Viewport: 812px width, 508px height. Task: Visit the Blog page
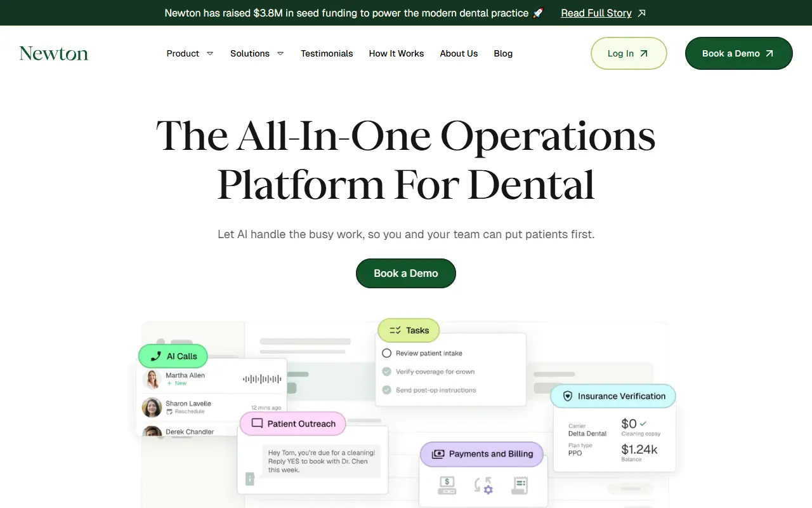[503, 53]
